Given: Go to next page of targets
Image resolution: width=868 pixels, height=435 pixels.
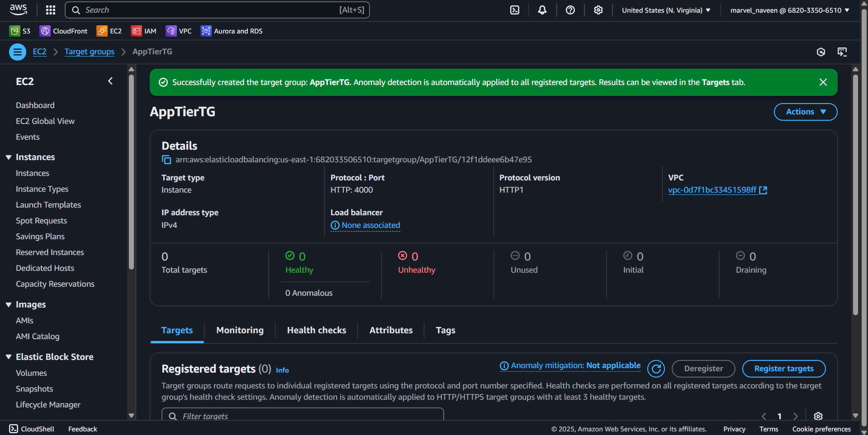Looking at the screenshot, I should click(795, 416).
